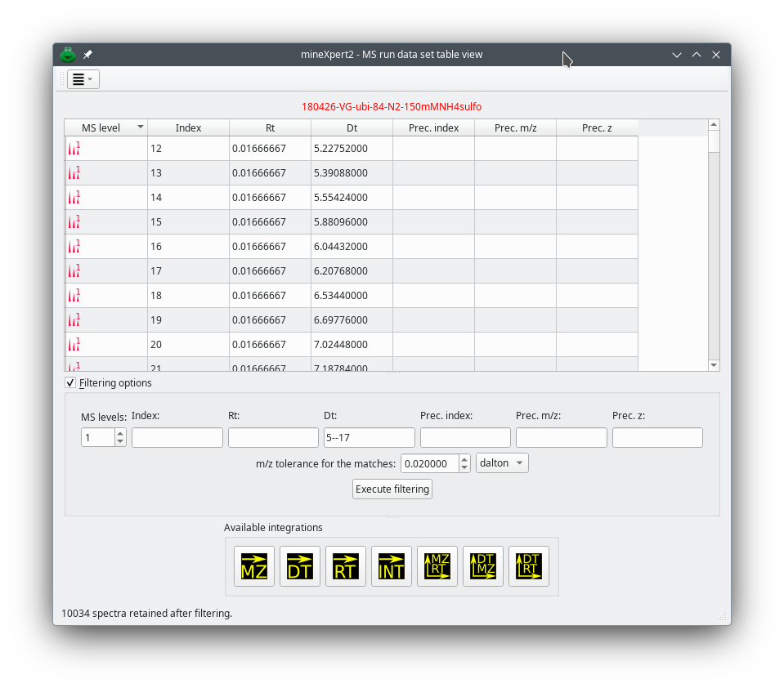
Task: Click the Prec. m/z filter field
Action: click(561, 437)
